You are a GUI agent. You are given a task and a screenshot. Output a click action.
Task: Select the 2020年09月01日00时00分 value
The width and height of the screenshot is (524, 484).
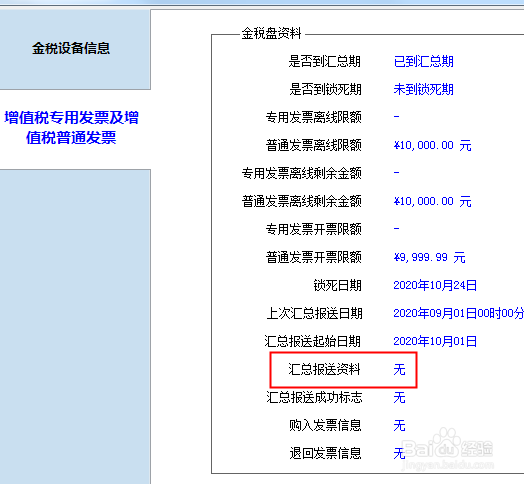pyautogui.click(x=458, y=314)
